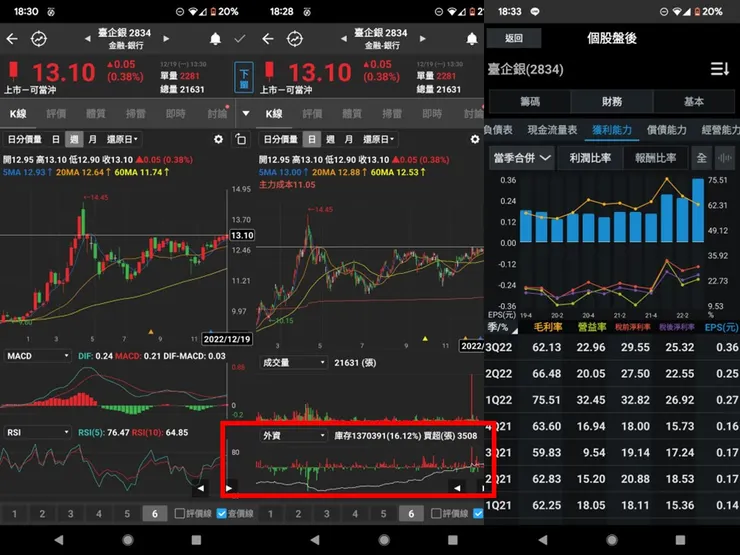Open the 籌碼 tab
The height and width of the screenshot is (555, 740).
530,101
